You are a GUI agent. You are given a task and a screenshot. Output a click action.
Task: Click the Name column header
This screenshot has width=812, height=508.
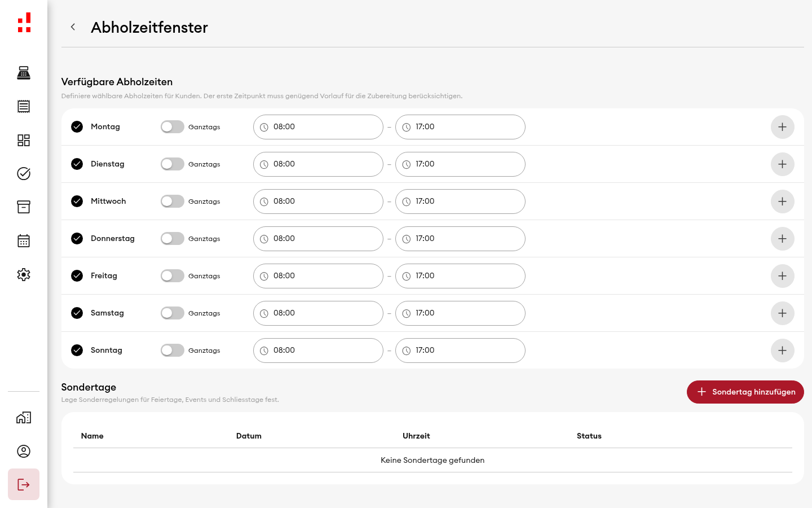(92, 436)
